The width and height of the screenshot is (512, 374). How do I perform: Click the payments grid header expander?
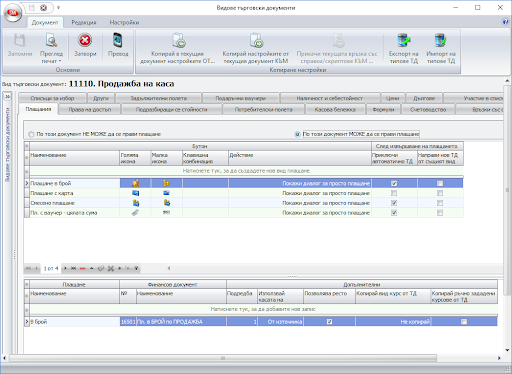[x=27, y=146]
